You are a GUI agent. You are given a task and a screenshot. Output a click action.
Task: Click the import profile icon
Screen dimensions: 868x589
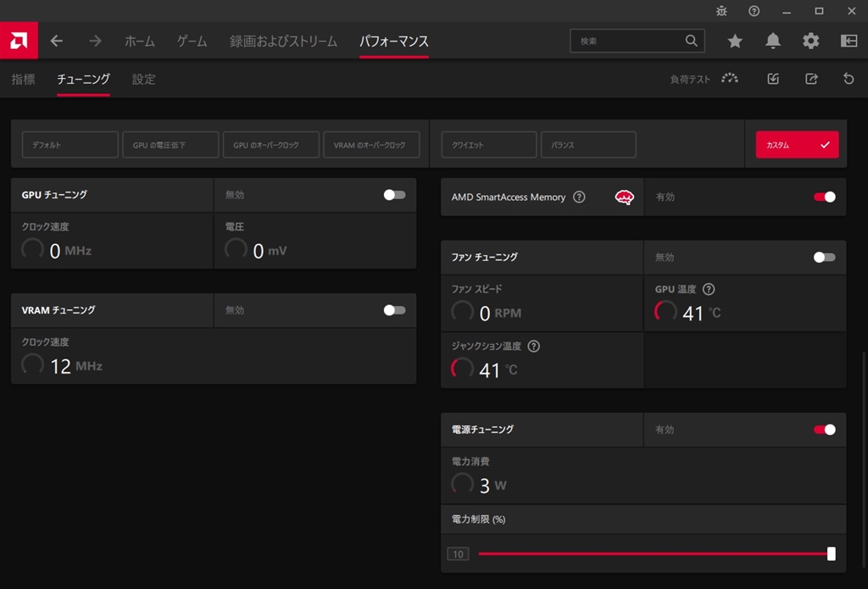[x=773, y=79]
